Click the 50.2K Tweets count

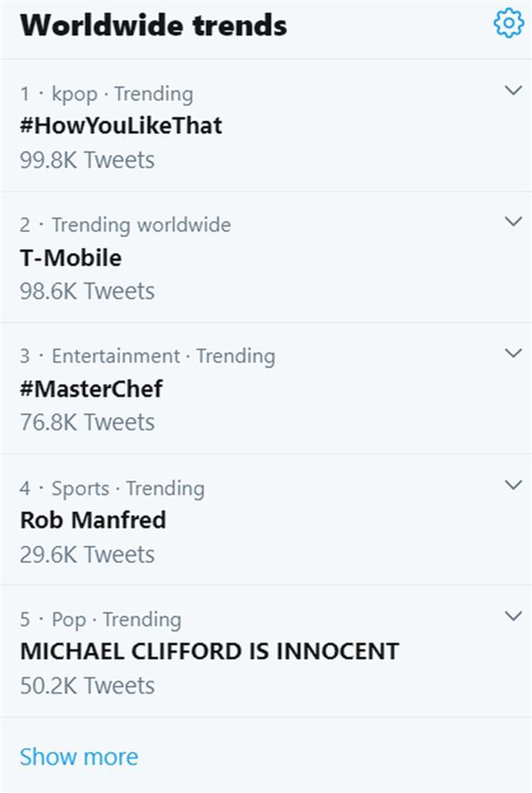87,685
